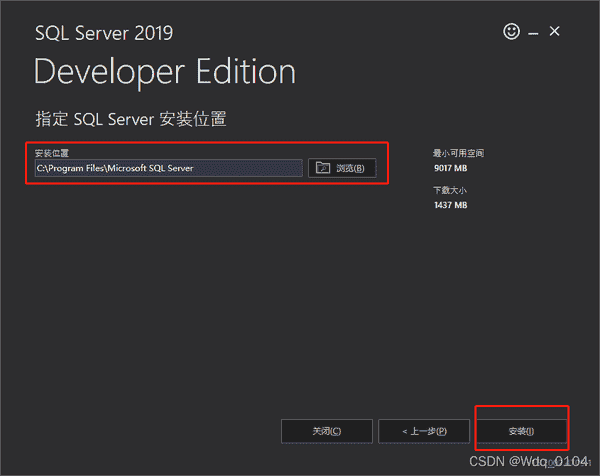This screenshot has height=476, width=600.
Task: Focus the 安装位置 path input field
Action: pyautogui.click(x=167, y=168)
